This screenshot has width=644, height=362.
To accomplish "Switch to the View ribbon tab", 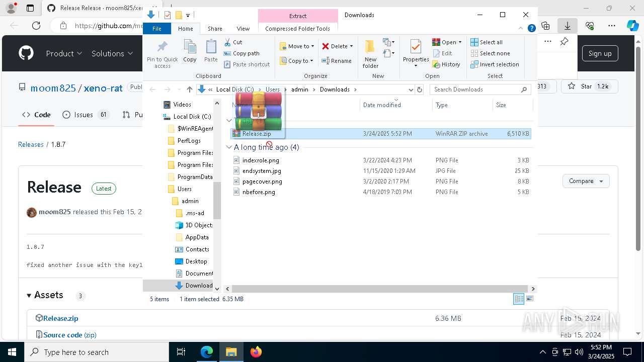I will pos(243,29).
